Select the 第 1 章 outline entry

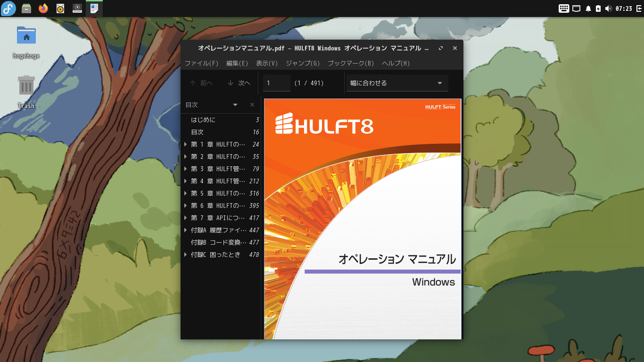pos(221,144)
